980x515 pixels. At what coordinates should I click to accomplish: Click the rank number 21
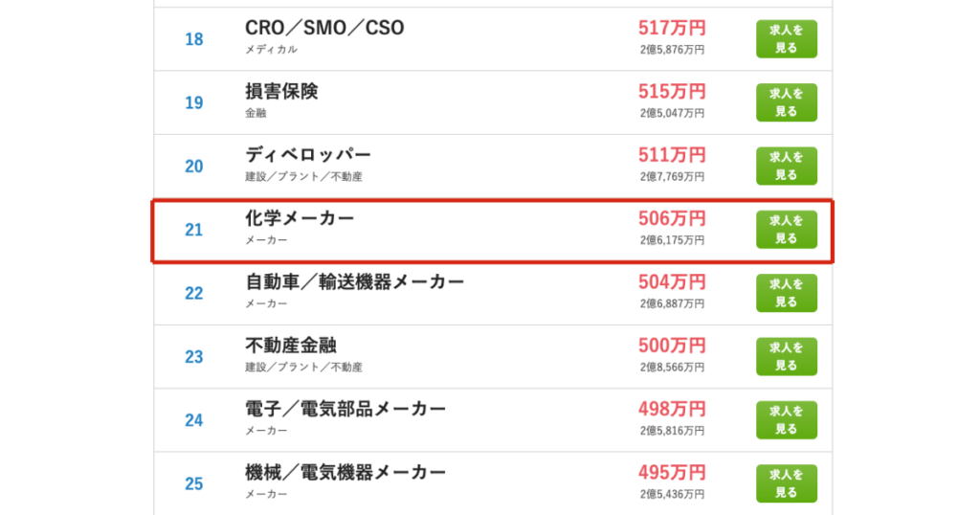click(x=193, y=230)
